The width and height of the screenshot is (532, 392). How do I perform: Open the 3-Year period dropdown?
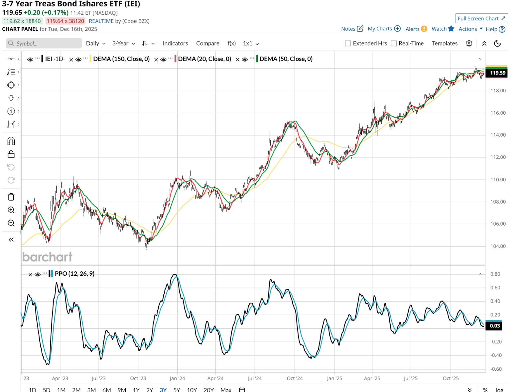[123, 44]
